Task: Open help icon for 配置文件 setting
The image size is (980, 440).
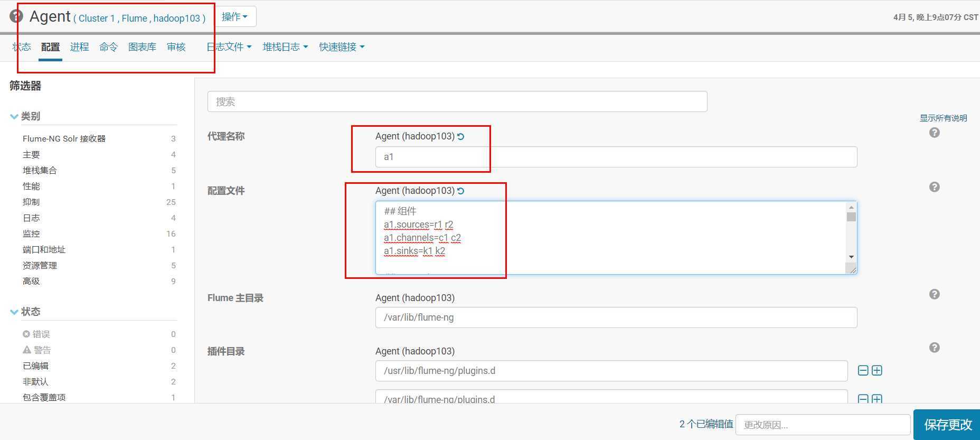Action: click(x=934, y=187)
